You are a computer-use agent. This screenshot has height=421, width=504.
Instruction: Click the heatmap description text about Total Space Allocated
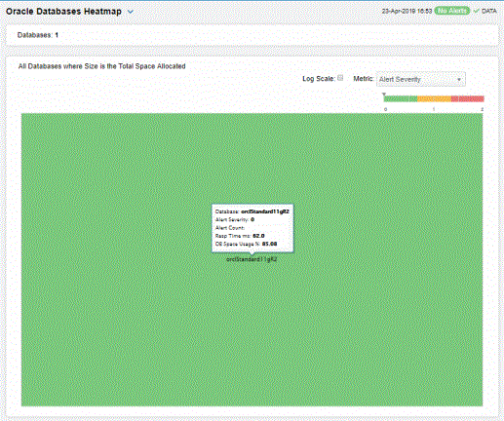101,66
